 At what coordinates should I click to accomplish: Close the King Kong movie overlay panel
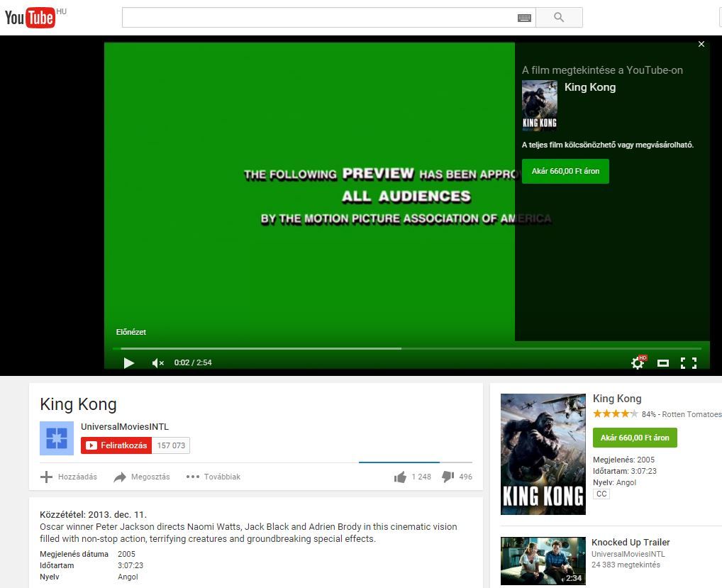click(701, 44)
